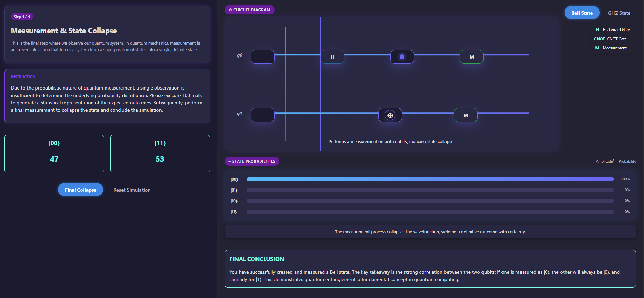Select the CNOT control dot on q0

pyautogui.click(x=402, y=57)
